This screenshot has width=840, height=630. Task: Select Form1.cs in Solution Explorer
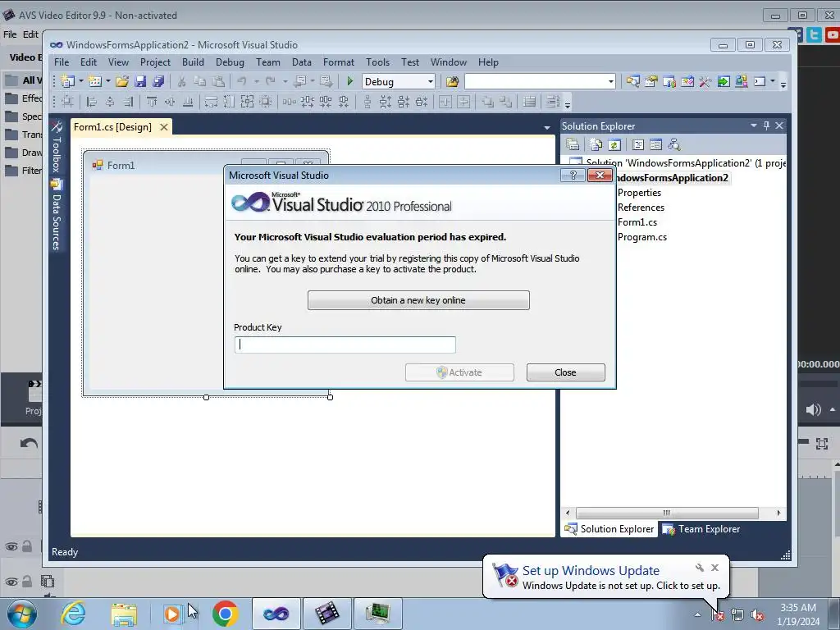click(x=637, y=222)
